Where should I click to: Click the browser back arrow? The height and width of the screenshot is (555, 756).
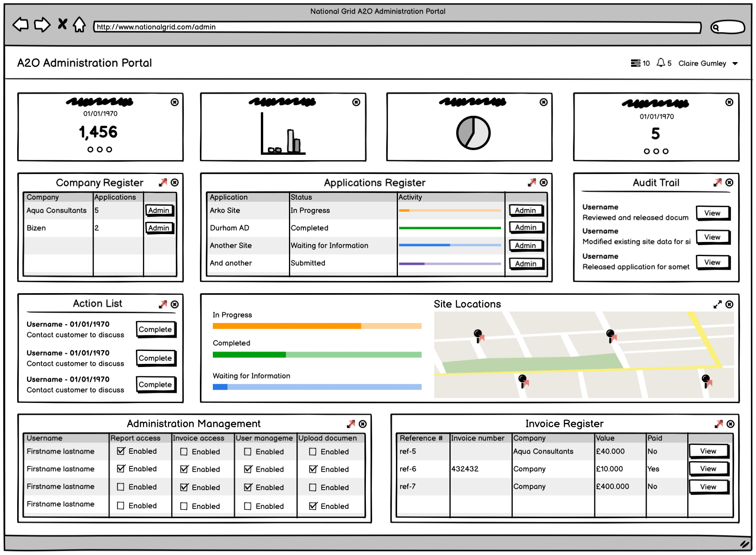click(x=21, y=25)
